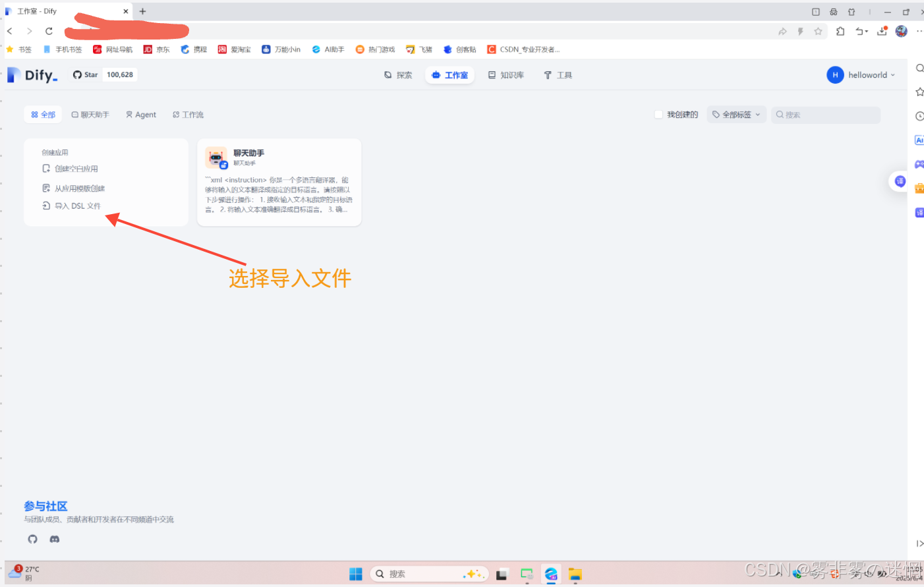Reload the page with refresh icon
Image resolution: width=924 pixels, height=587 pixels.
pos(49,31)
